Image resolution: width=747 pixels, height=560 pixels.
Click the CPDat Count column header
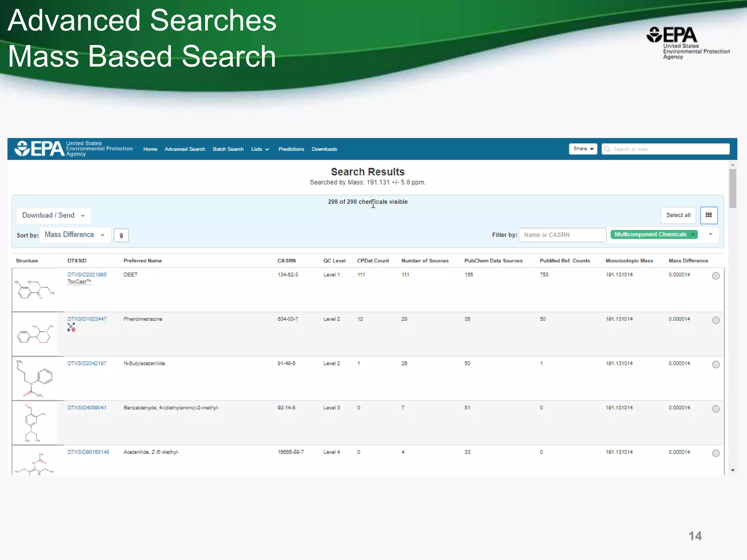point(373,261)
